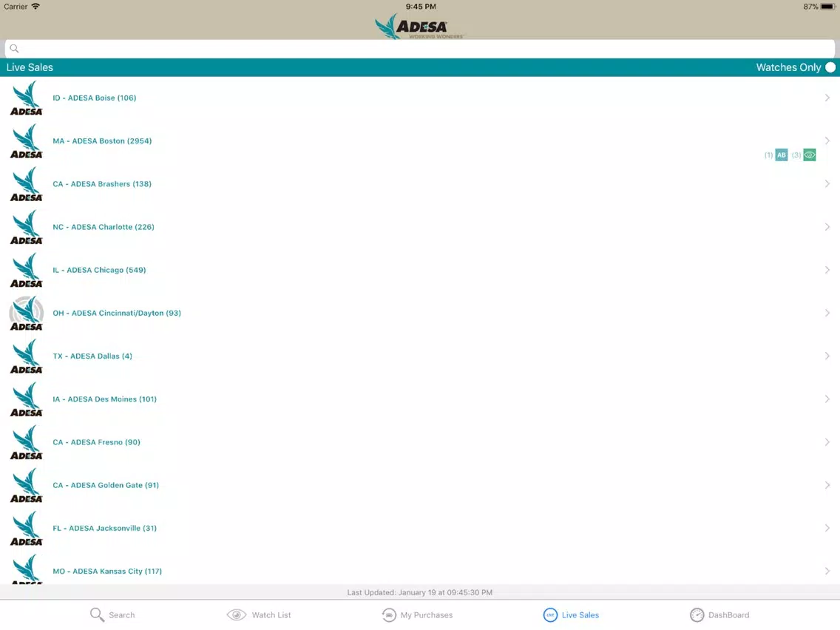This screenshot has height=630, width=840.
Task: Open the Watch List tab
Action: [259, 615]
